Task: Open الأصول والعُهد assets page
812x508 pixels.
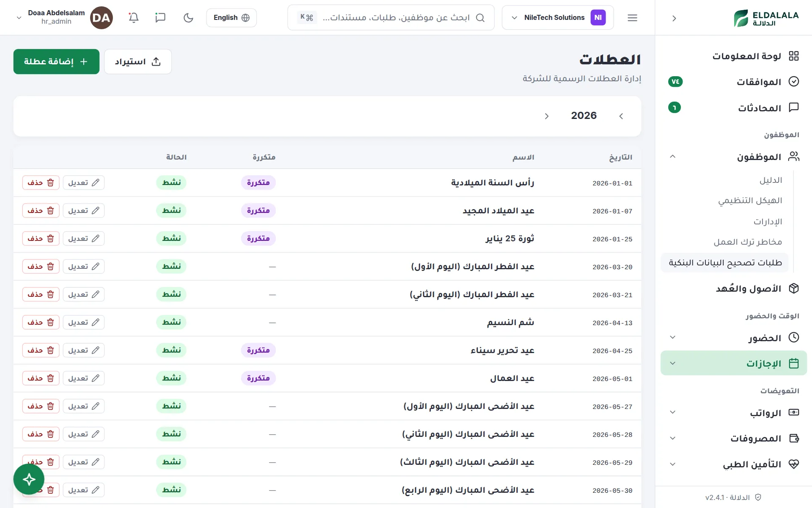Action: [734, 289]
